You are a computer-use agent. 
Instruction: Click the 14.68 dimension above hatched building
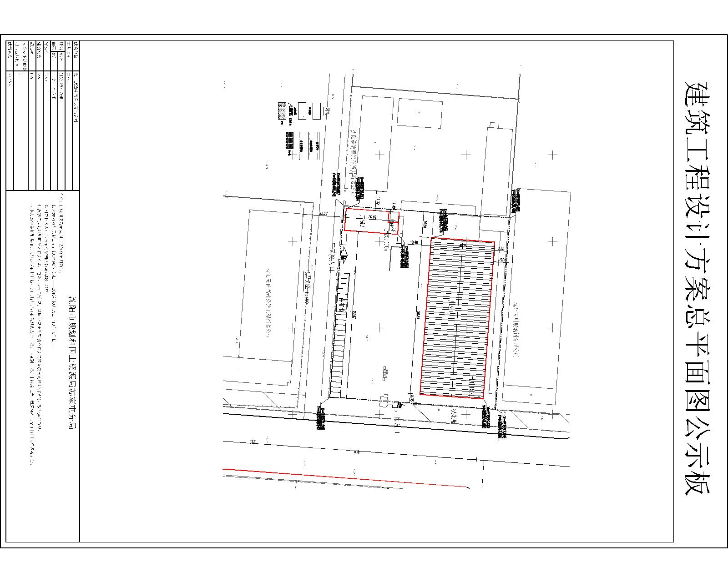click(425, 225)
